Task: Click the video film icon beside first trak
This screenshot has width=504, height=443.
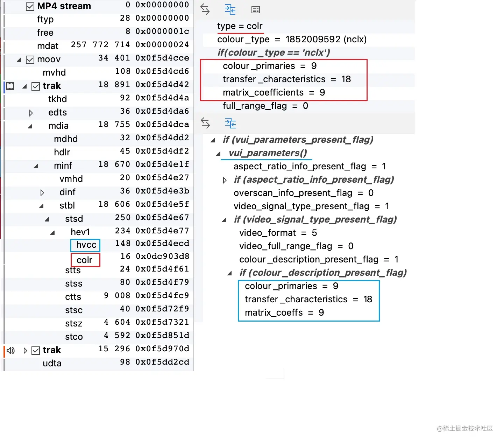Action: (x=10, y=86)
